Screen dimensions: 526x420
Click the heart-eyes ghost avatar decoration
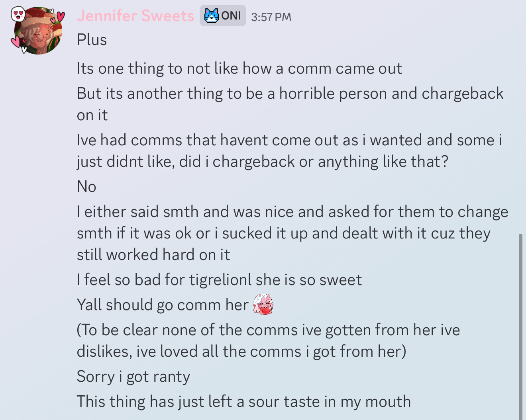18,14
